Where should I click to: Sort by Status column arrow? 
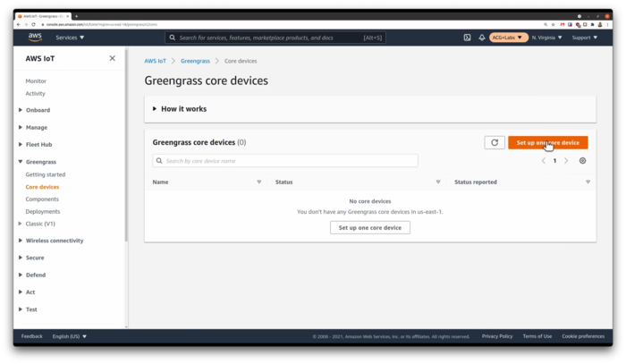pos(438,182)
